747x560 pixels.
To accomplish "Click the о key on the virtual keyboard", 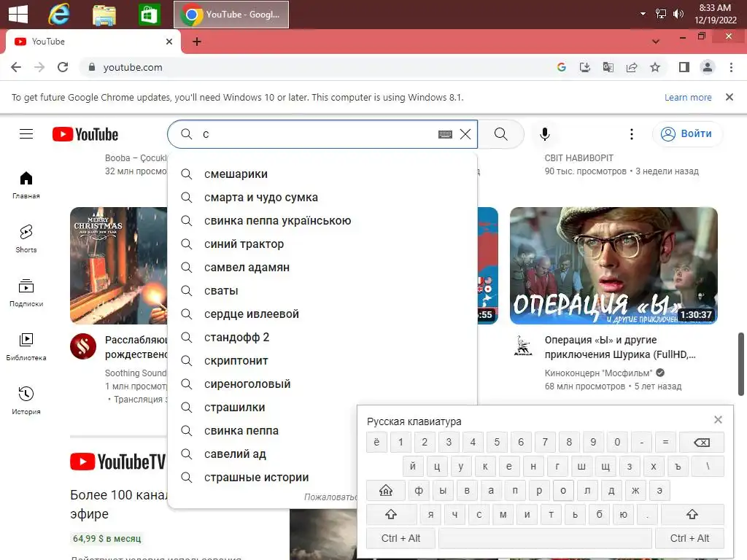I will (563, 491).
